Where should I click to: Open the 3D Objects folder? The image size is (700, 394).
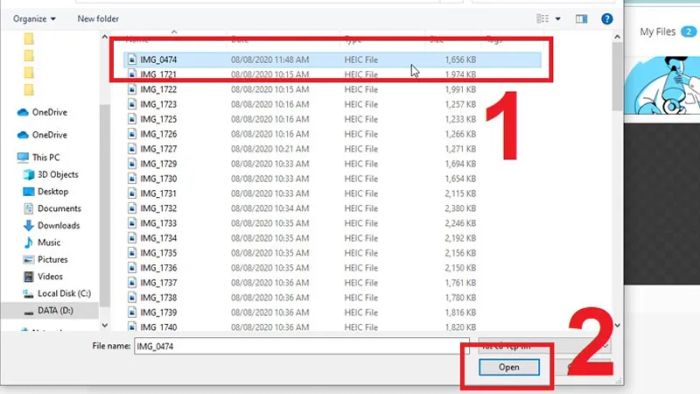tap(50, 174)
